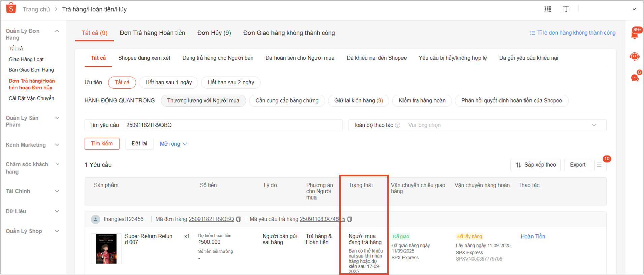This screenshot has width=644, height=275.
Task: Switch to 'Shopee đang xem xét' tab
Action: 144,58
